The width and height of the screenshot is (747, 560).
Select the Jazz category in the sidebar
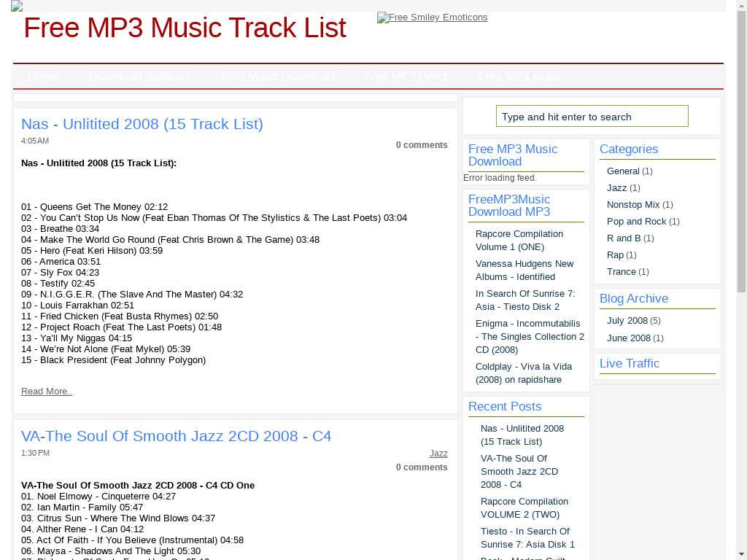click(x=616, y=188)
